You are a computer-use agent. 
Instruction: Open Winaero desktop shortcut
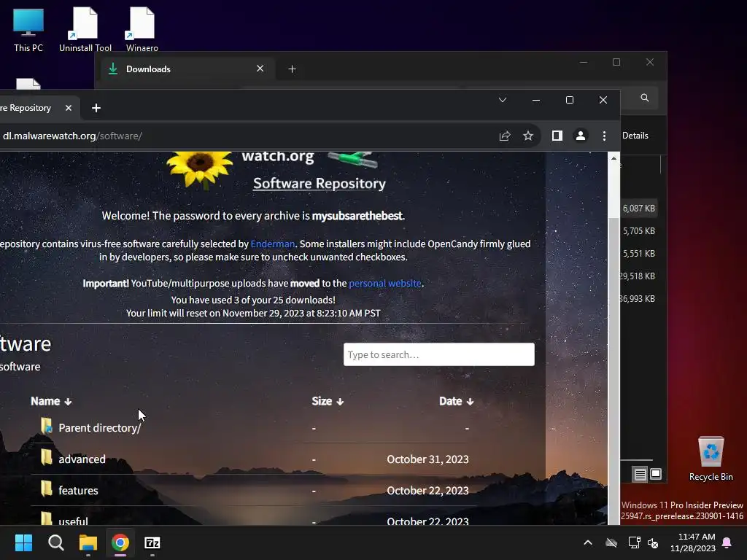click(x=142, y=29)
